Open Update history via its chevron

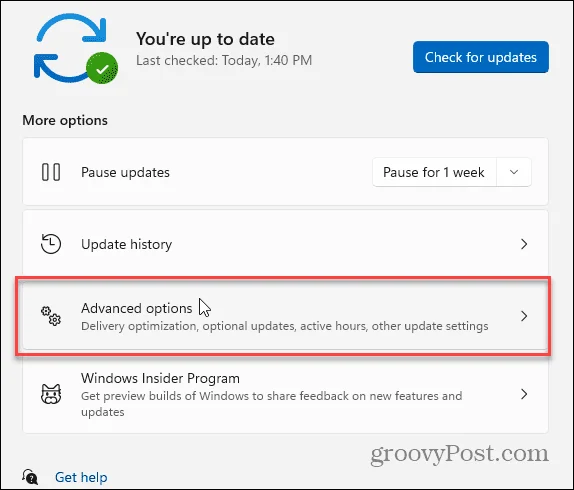click(524, 244)
